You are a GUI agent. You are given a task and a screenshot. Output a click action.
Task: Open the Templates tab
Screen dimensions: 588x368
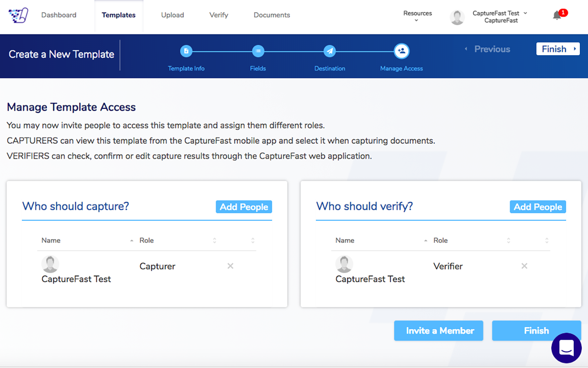(118, 15)
